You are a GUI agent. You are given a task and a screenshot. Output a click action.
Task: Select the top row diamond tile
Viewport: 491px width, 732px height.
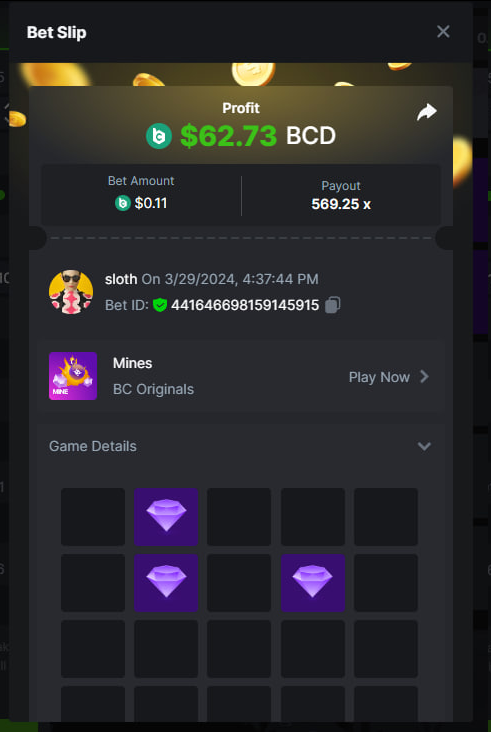(166, 517)
